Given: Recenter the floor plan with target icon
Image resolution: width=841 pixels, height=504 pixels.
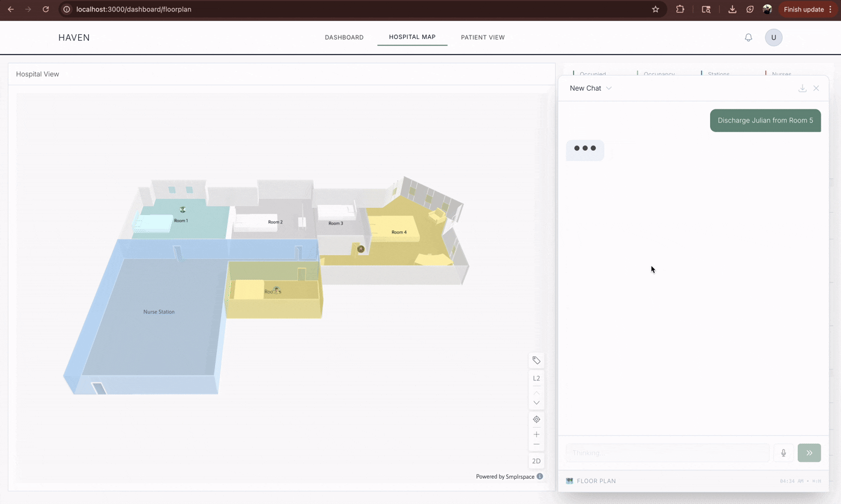Looking at the screenshot, I should click(536, 419).
